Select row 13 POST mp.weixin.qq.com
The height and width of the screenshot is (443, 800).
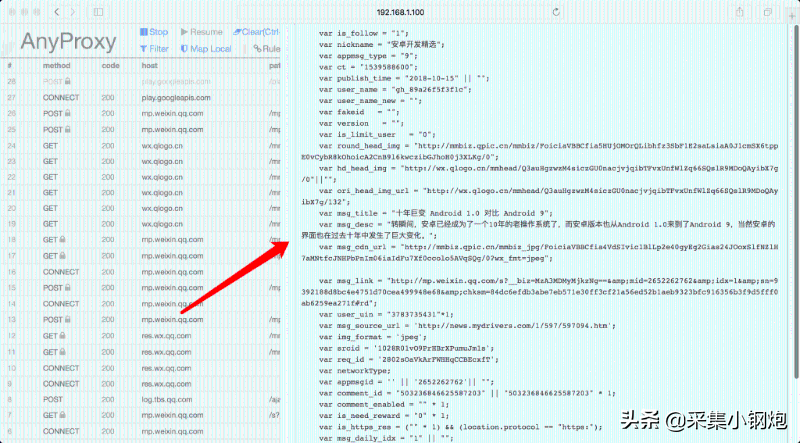point(140,319)
